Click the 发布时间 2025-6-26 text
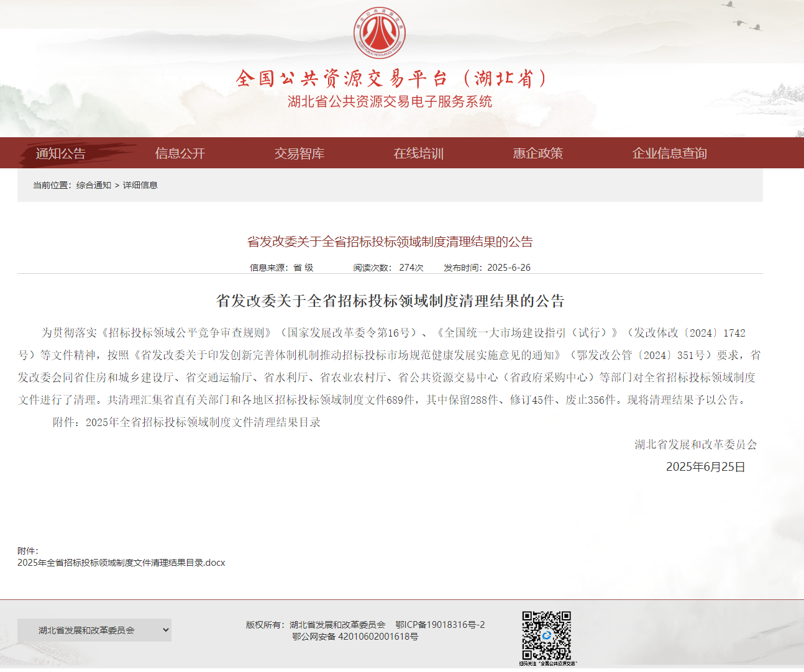804x672 pixels. (487, 268)
